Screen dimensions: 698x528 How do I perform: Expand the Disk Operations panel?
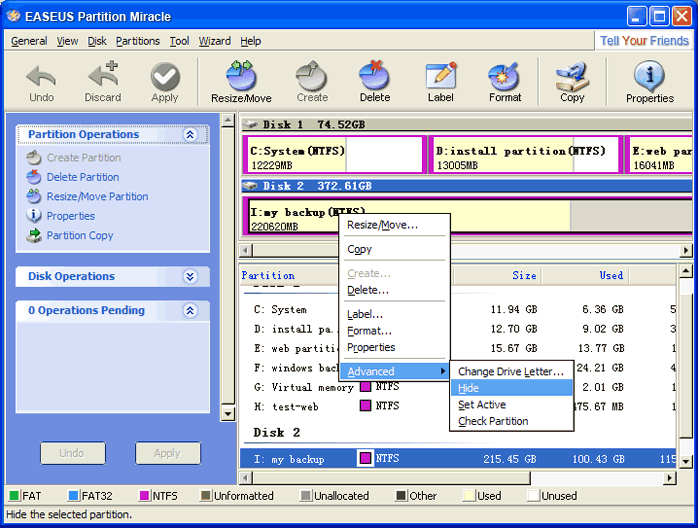[190, 277]
